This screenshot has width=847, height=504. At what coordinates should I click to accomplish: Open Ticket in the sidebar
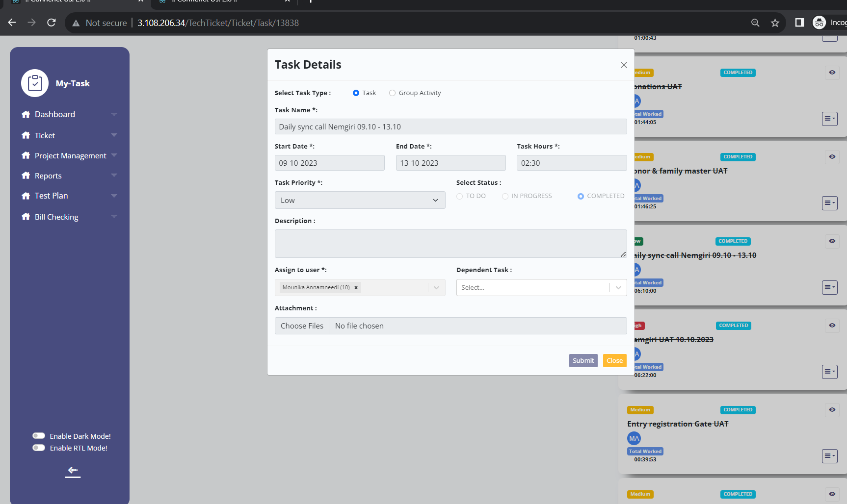(x=45, y=135)
